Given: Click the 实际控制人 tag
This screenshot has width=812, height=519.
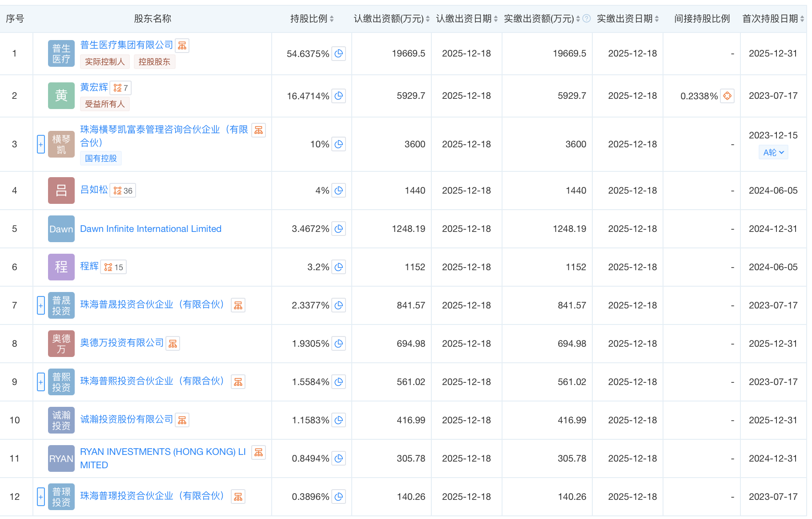Looking at the screenshot, I should click(x=105, y=62).
